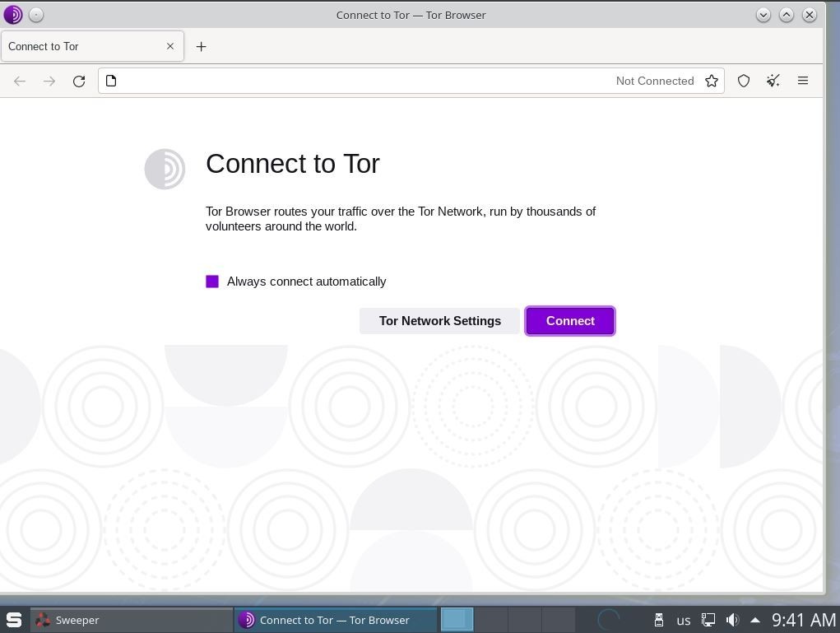Reload the current page
The height and width of the screenshot is (633, 840).
tap(79, 81)
